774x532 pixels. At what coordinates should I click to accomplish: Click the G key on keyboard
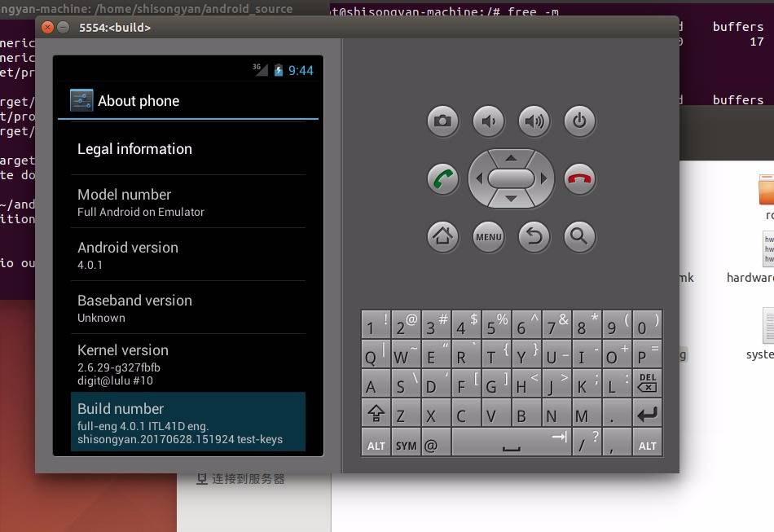[x=497, y=382]
